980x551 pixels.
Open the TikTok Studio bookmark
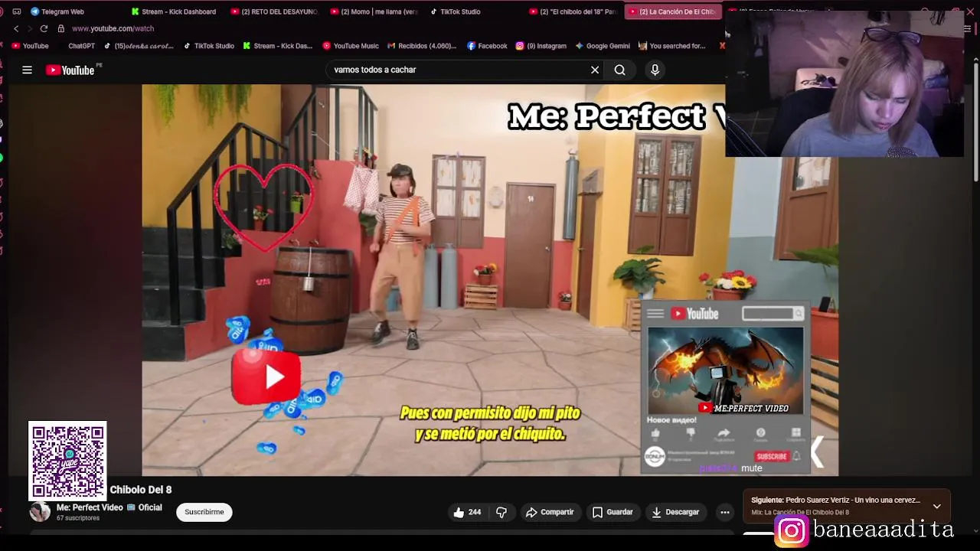(x=209, y=46)
